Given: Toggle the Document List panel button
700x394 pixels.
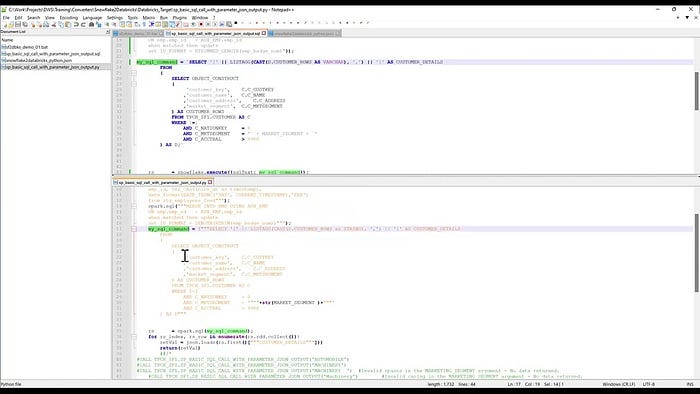Looking at the screenshot, I should click(x=171, y=24).
